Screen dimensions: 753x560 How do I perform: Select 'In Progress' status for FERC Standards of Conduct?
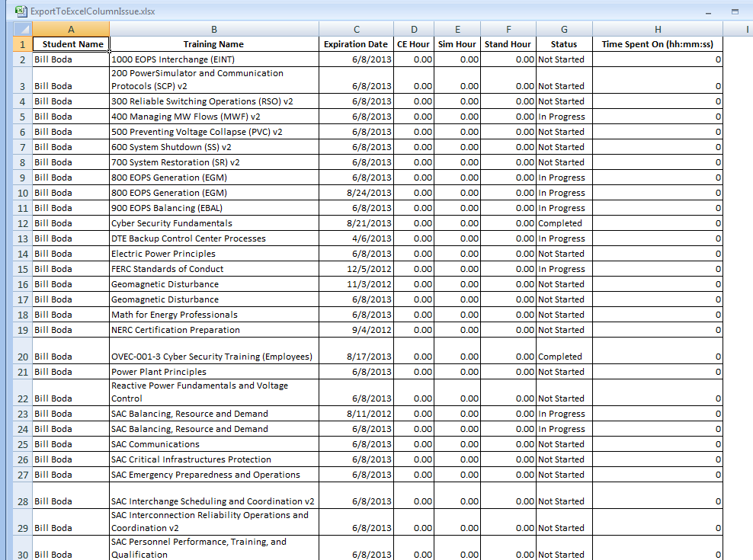pos(564,269)
